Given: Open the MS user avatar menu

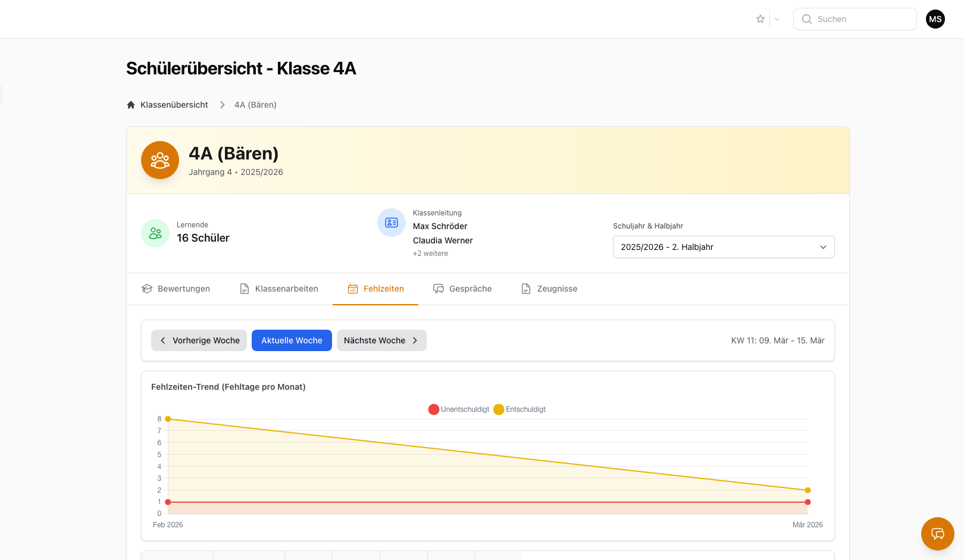Looking at the screenshot, I should click(x=935, y=19).
